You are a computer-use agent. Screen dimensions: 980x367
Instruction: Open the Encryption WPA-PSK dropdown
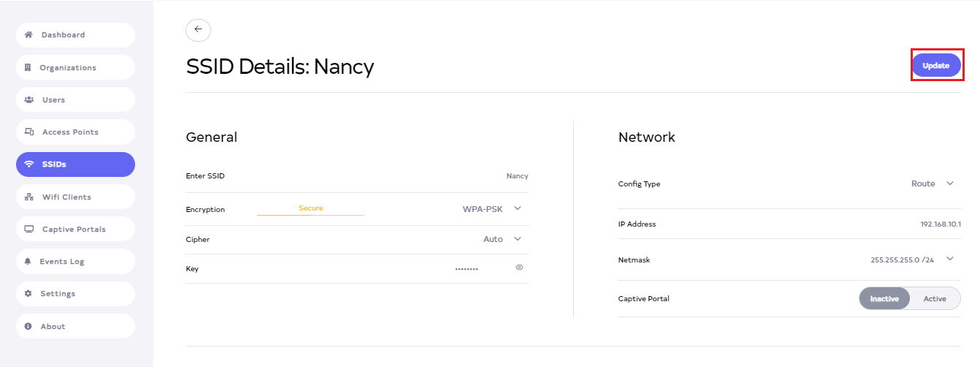click(518, 208)
